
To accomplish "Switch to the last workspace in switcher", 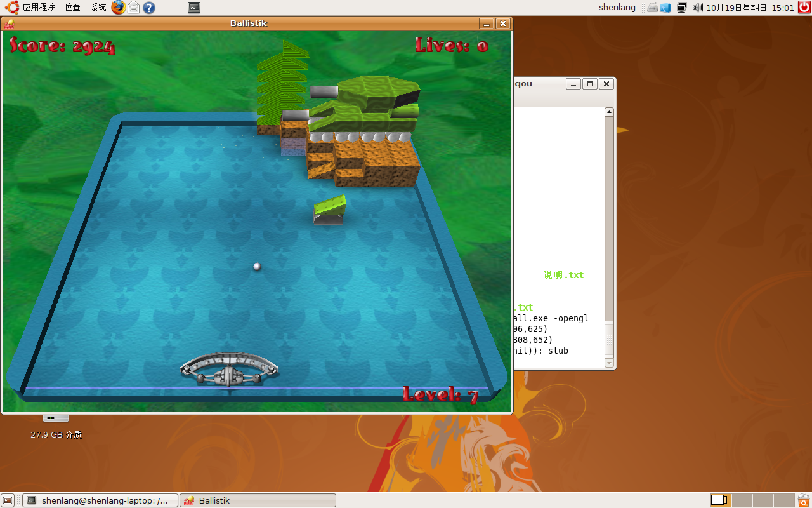I will (x=783, y=500).
